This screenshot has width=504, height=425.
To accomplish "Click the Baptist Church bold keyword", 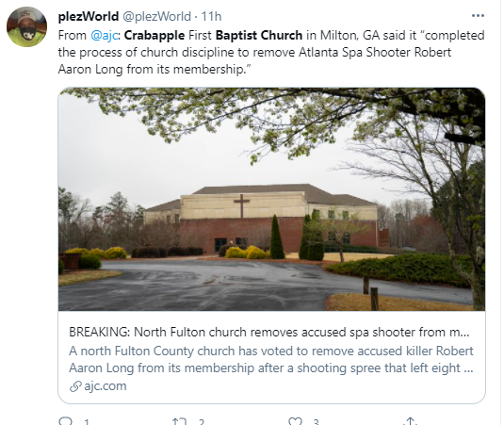I will tap(259, 36).
